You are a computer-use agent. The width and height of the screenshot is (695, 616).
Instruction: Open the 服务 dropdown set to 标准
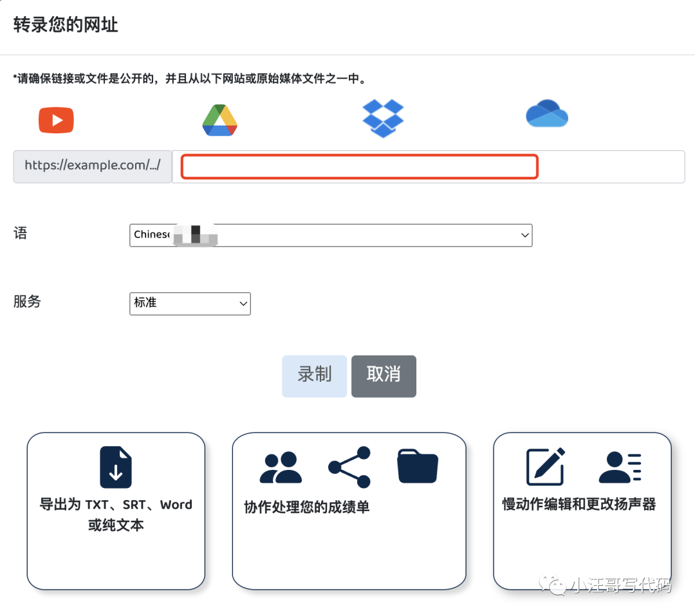tap(190, 303)
